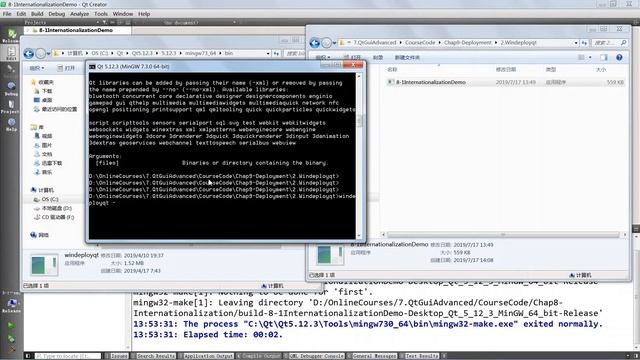Screen dimensions: 640x360
Task: Refresh the Windeployqt Explorer address bar
Action: click(x=584, y=43)
